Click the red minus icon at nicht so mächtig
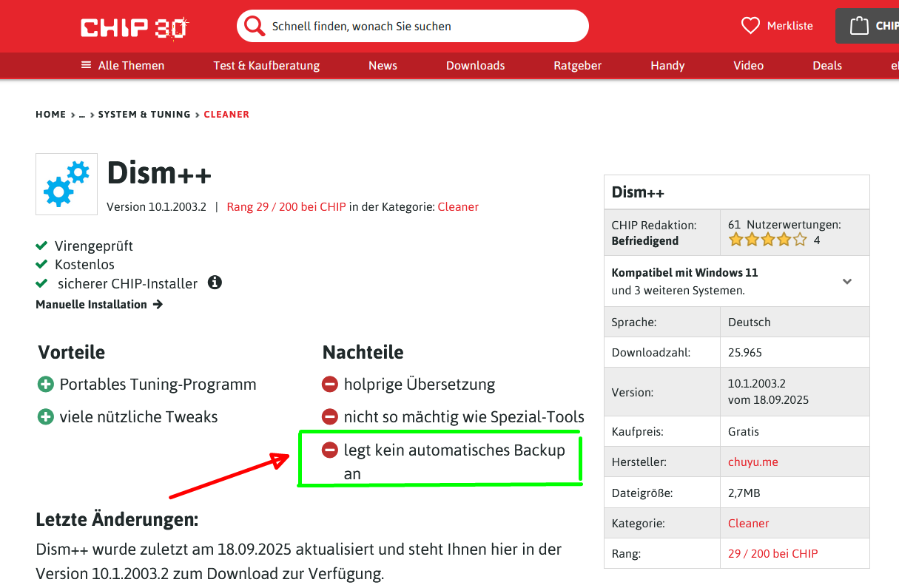 pyautogui.click(x=330, y=417)
